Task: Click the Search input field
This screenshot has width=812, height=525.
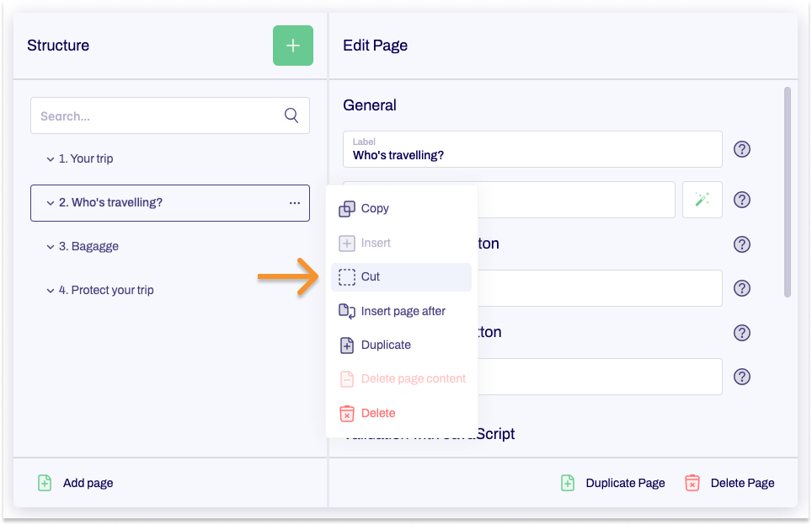Action: [152, 115]
